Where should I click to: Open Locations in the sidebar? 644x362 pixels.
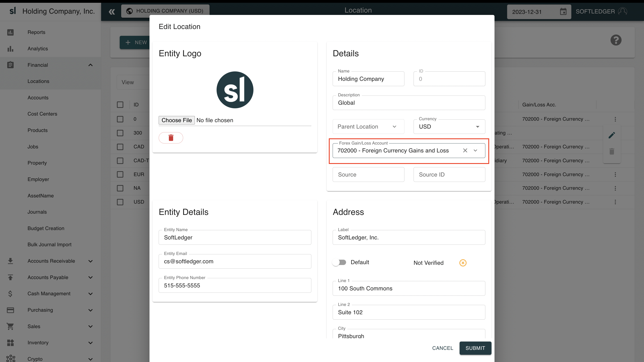tap(50, 81)
